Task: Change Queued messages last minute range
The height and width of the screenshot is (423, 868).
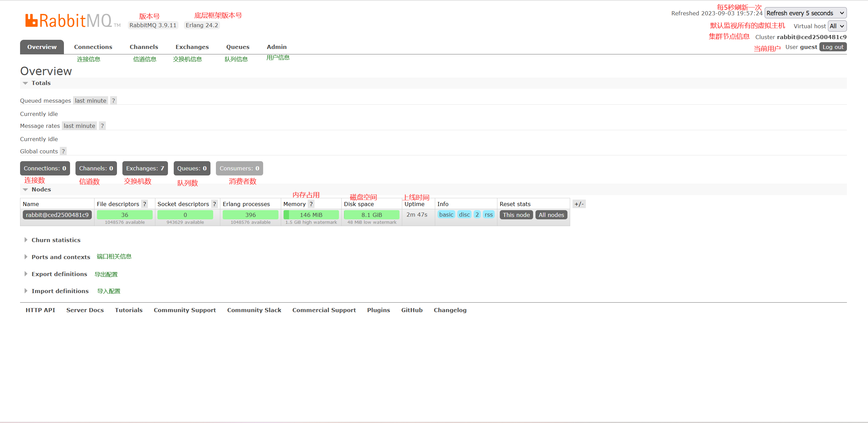Action: pyautogui.click(x=90, y=101)
